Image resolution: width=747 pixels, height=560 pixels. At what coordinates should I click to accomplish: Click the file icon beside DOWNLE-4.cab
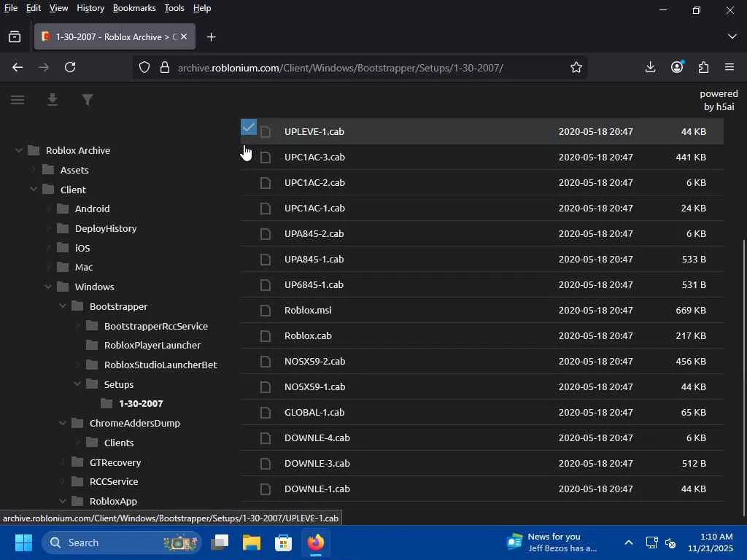pyautogui.click(x=266, y=438)
